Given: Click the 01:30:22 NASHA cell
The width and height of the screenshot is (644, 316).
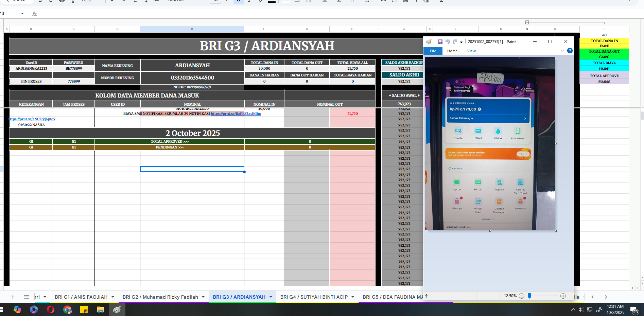Looking at the screenshot, I should coord(31,125).
